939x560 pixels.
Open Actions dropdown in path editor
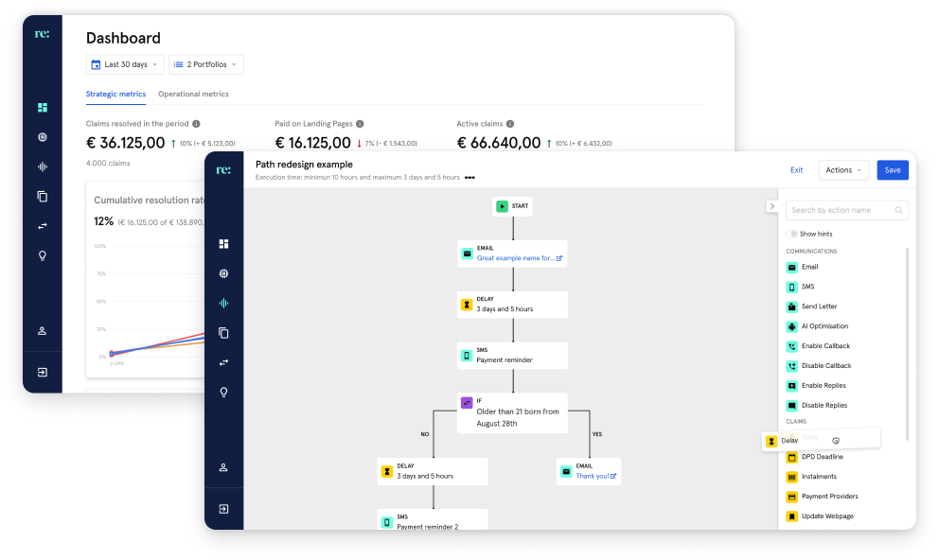coord(843,170)
